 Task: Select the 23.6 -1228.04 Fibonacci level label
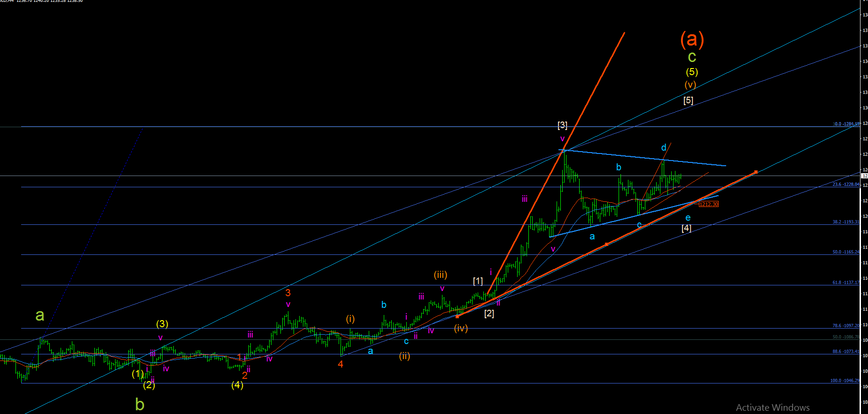846,184
